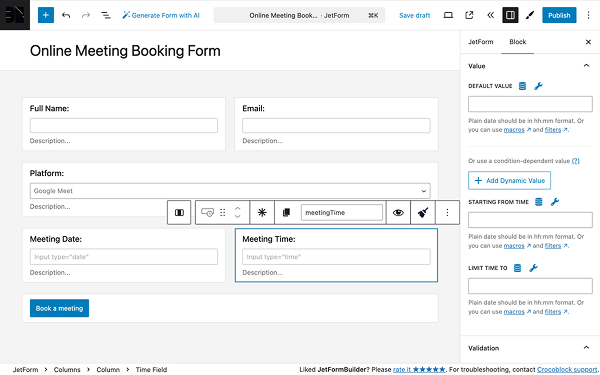Open the device preview laptop icon
The height and width of the screenshot is (375, 600).
448,15
